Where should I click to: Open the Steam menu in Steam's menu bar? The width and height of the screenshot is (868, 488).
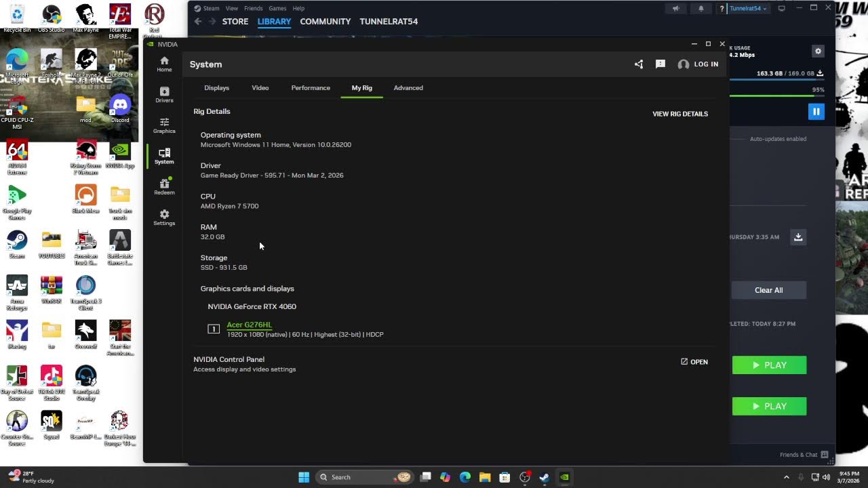[207, 8]
